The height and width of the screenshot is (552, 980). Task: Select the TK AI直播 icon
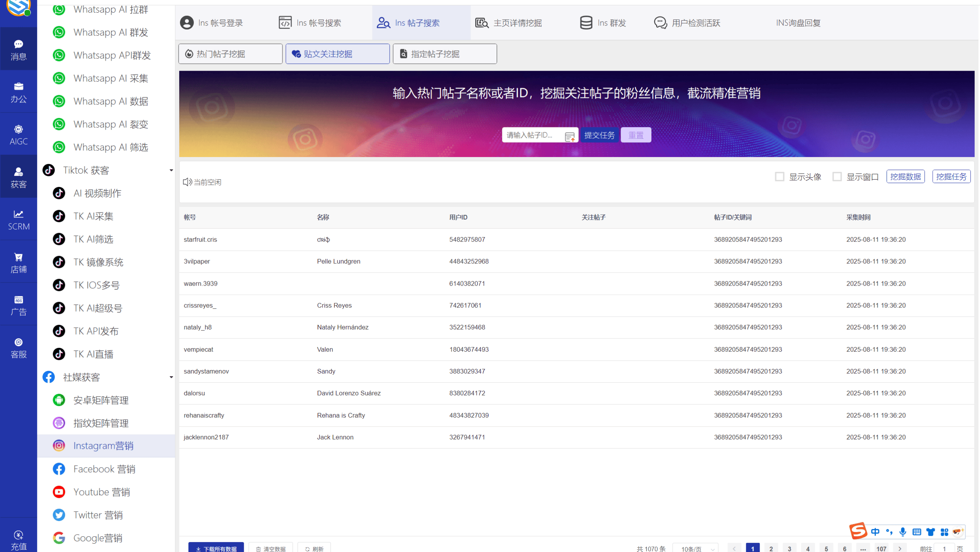coord(59,354)
